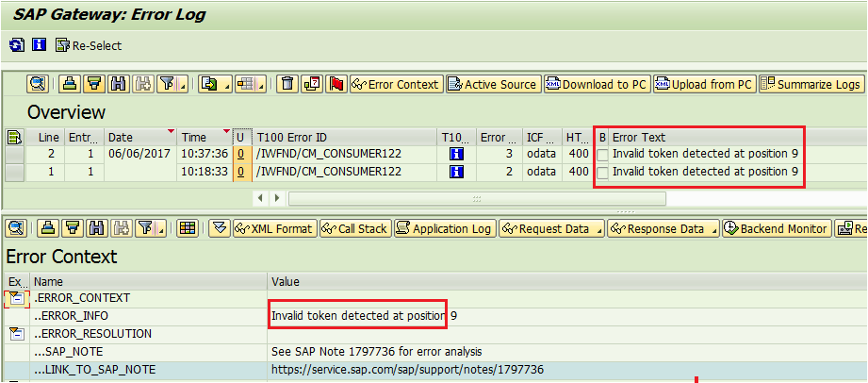Sort descending in the Overview toolbar
868x383 pixels.
94,84
